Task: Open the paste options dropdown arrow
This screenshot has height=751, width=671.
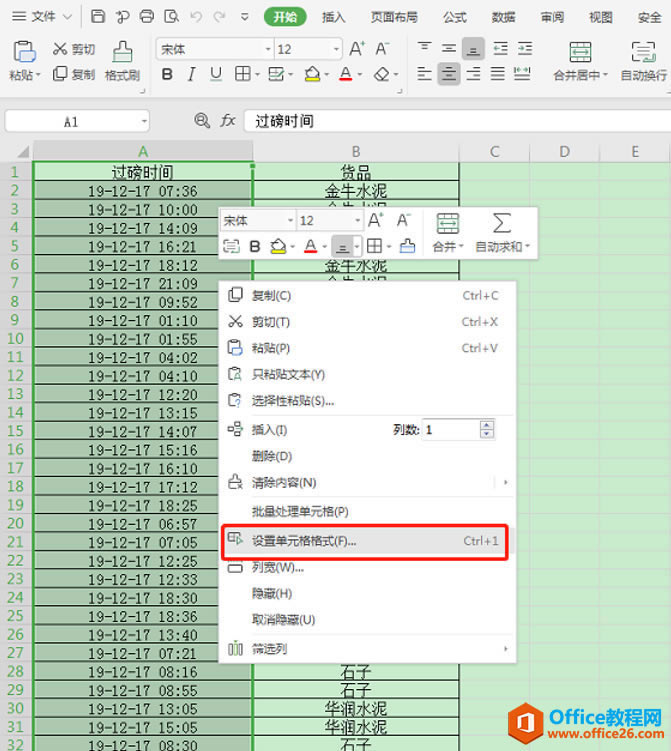Action: click(38, 75)
